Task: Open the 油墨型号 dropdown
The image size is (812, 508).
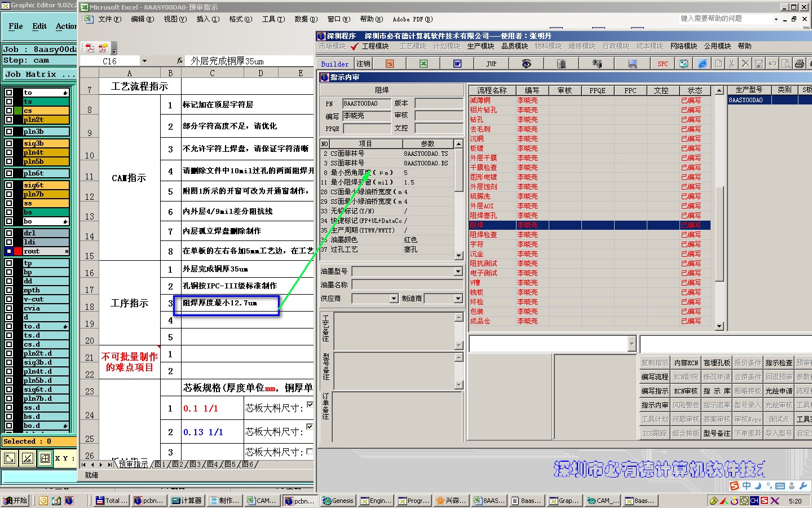Action: point(458,271)
